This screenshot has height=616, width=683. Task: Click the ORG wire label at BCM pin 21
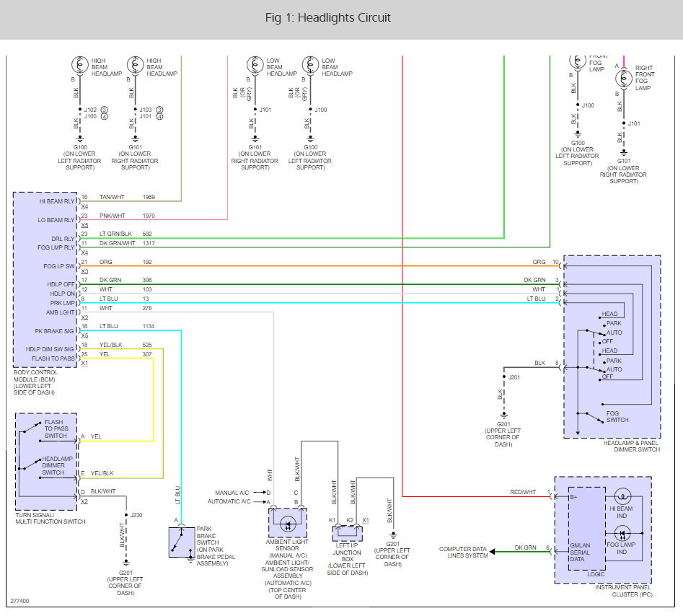tap(106, 263)
